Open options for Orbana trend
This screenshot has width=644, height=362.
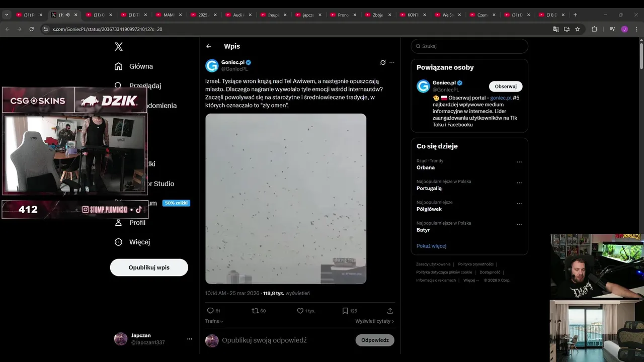point(519,162)
